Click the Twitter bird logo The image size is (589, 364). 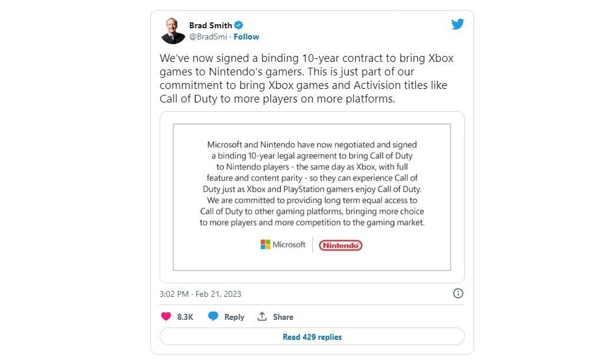[x=457, y=24]
